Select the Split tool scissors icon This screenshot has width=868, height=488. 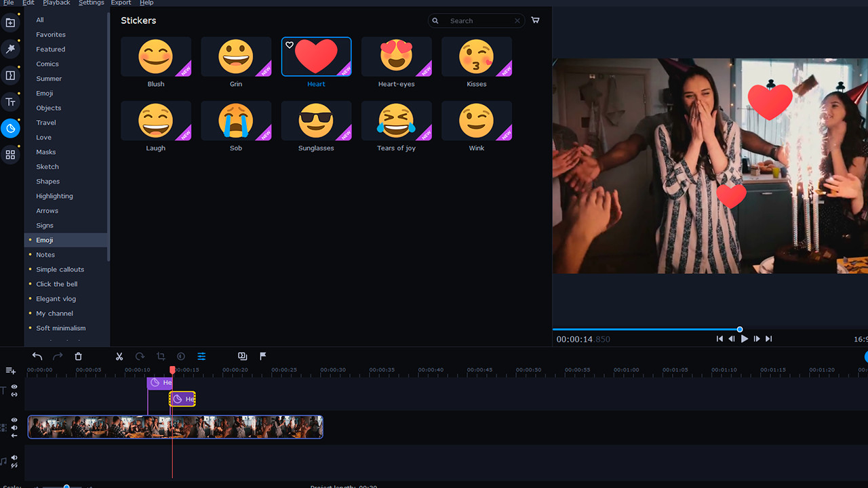click(x=119, y=357)
